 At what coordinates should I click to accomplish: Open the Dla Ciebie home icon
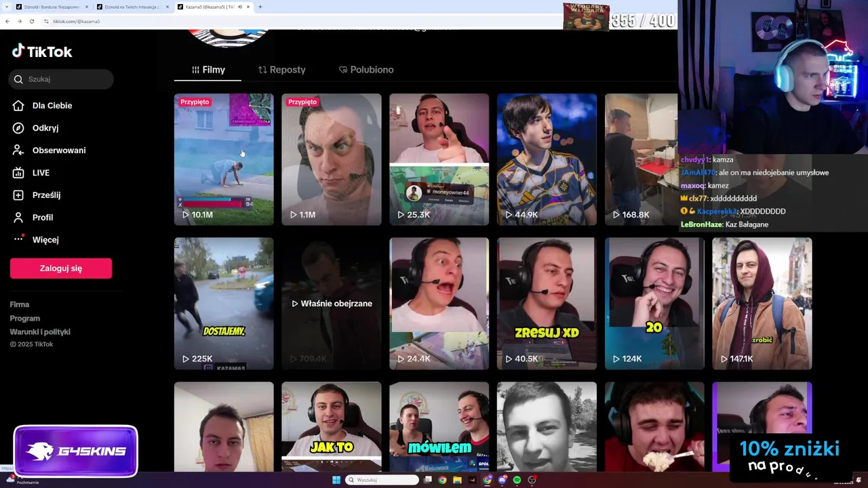[18, 106]
